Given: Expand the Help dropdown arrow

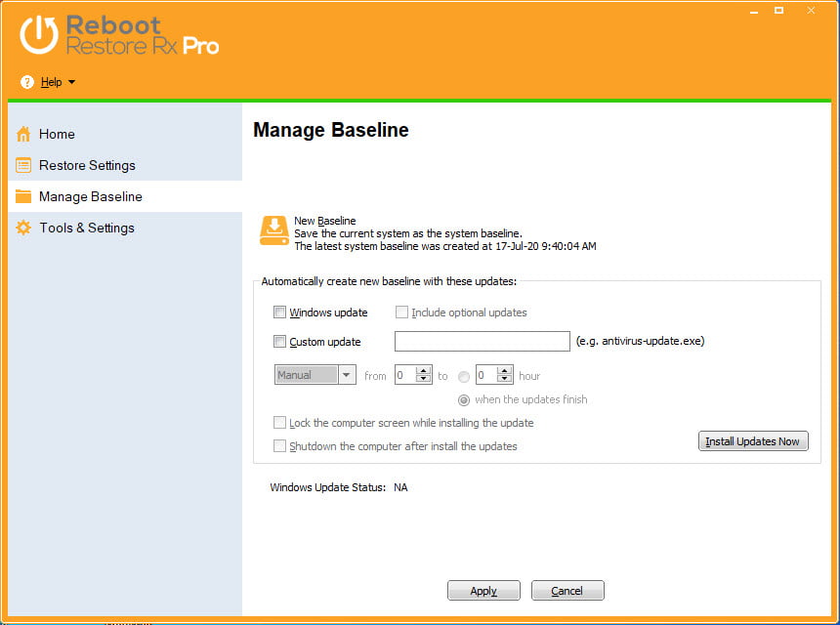Looking at the screenshot, I should pyautogui.click(x=71, y=82).
